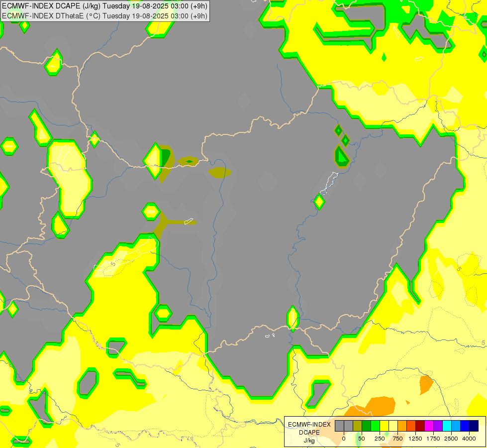Click the cyan legend swatch
This screenshot has height=448, width=487.
[x=447, y=426]
